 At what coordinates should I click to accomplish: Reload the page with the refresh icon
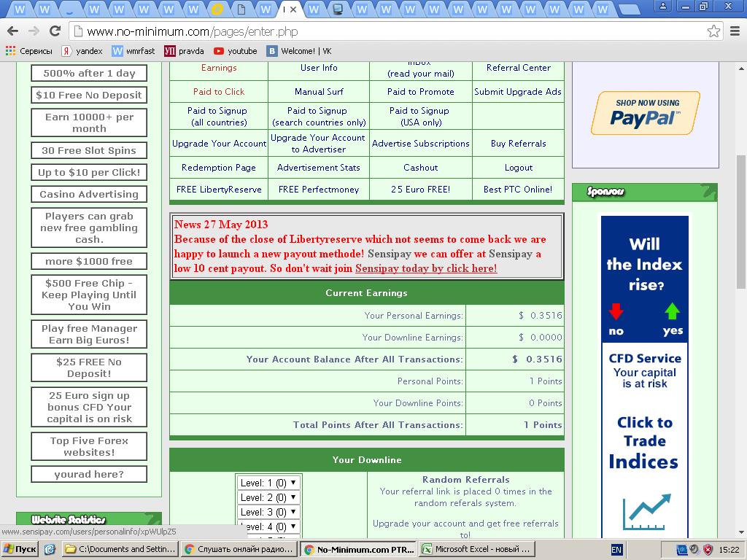point(55,31)
